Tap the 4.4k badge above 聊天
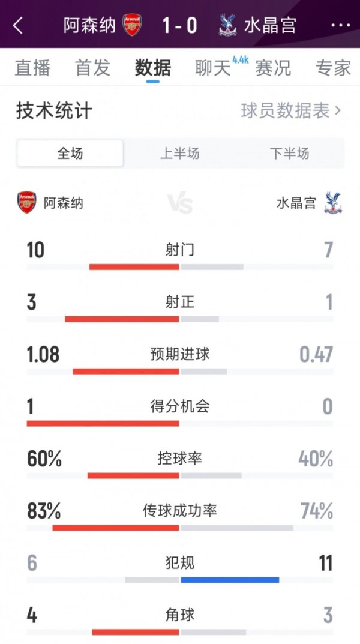 point(240,60)
